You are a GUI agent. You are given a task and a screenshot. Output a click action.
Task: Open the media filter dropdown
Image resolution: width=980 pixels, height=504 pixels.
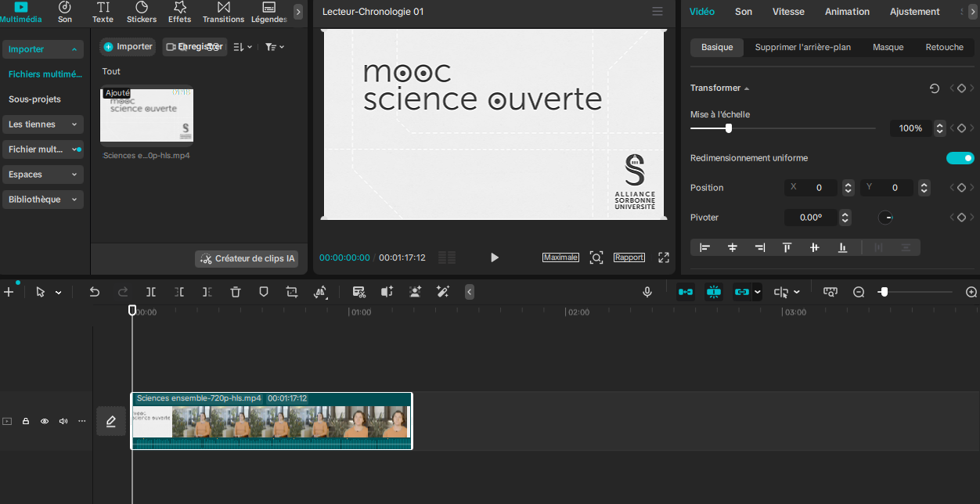pos(275,47)
